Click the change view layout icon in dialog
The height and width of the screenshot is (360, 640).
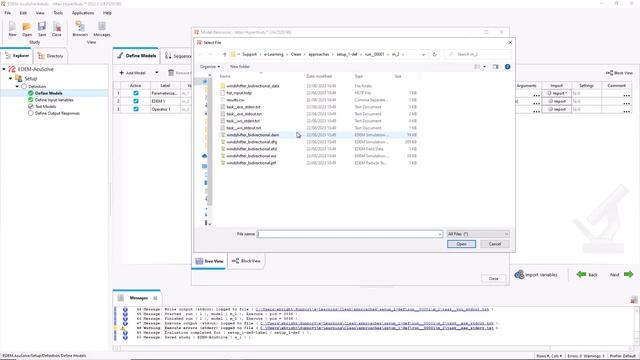[477, 67]
